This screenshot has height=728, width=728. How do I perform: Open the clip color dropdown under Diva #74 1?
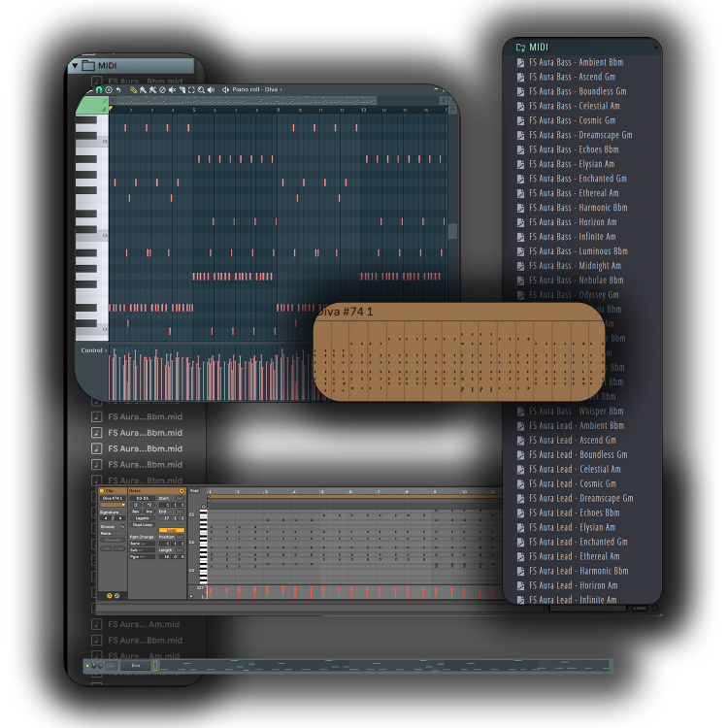pos(112,506)
